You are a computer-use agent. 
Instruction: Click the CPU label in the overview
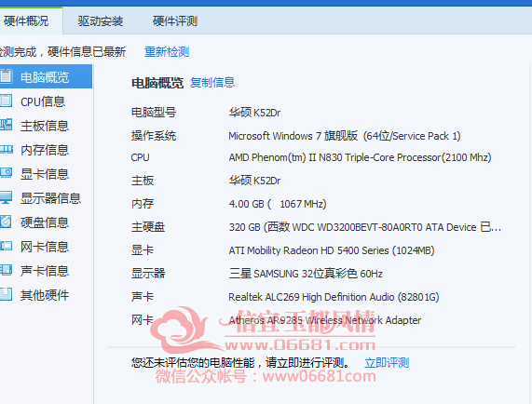point(140,157)
